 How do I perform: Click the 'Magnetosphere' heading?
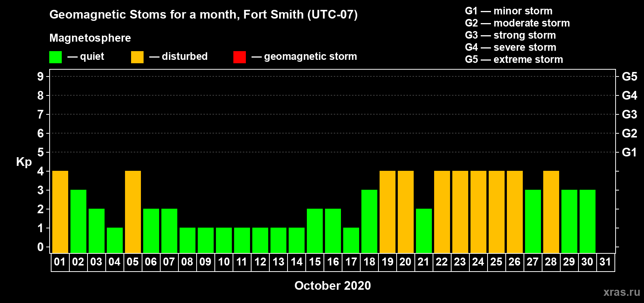coord(90,38)
